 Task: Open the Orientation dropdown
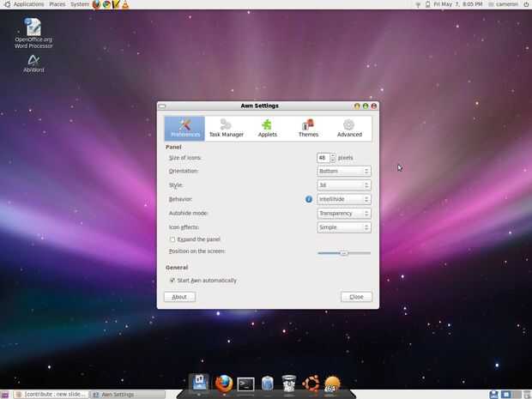(x=344, y=171)
